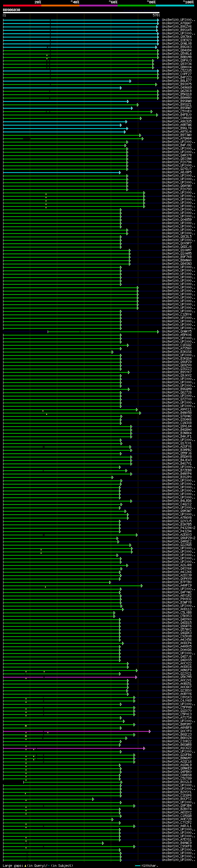
Task: Click the short offset alignment bar of UniRef100_Q0WKY5
Action: tap(103, 332)
